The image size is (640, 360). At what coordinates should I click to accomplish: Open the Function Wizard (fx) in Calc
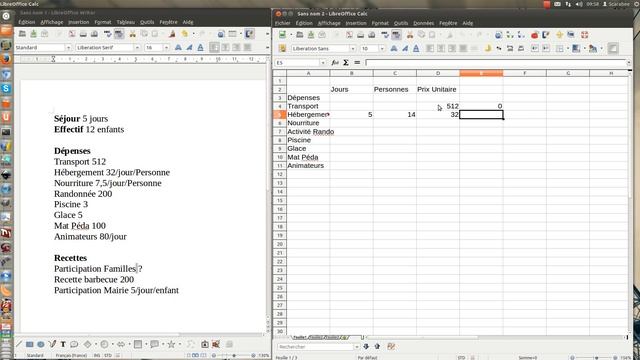coord(335,62)
